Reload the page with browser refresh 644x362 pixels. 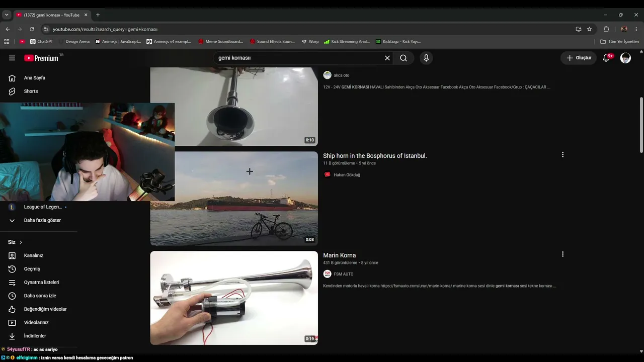(32, 29)
